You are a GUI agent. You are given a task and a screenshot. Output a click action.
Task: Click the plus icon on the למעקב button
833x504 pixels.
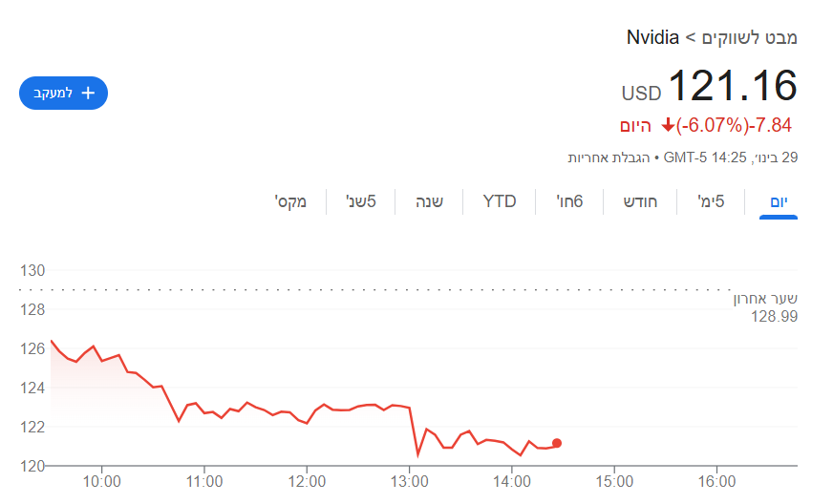click(88, 93)
